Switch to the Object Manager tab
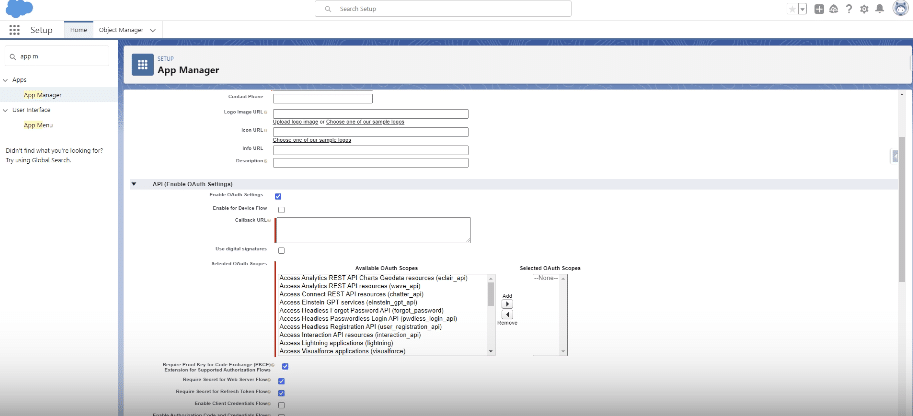 (121, 30)
